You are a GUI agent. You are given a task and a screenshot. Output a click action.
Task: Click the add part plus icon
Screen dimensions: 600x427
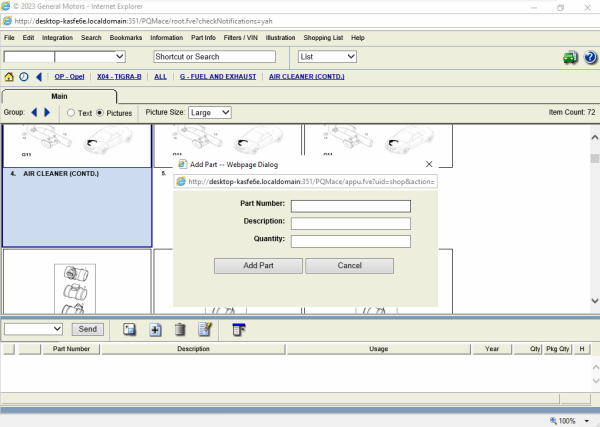(155, 329)
